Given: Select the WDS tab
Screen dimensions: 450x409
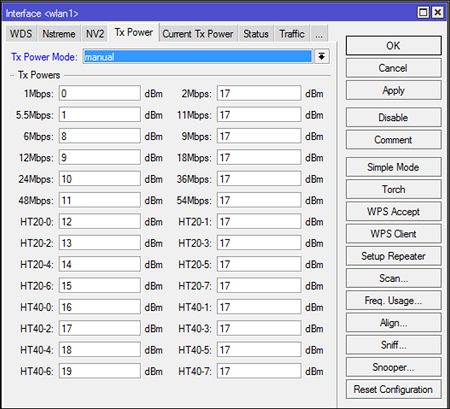Looking at the screenshot, I should [x=21, y=34].
